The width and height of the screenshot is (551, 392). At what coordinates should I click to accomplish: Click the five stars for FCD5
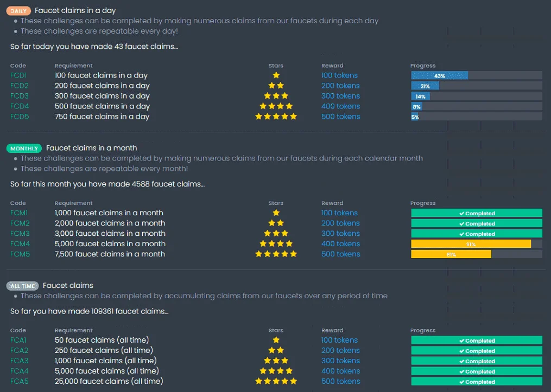(x=276, y=116)
